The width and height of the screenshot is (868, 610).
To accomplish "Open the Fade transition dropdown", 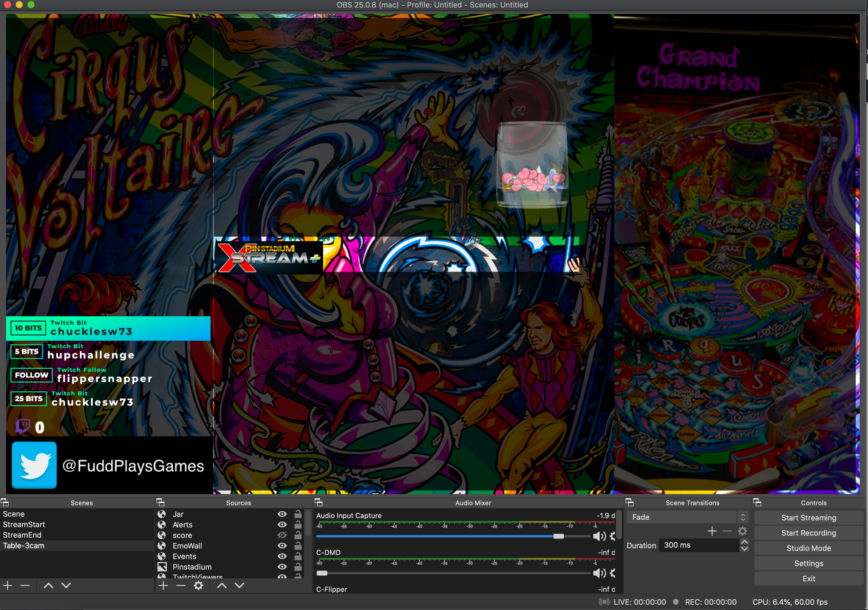I will pos(687,517).
